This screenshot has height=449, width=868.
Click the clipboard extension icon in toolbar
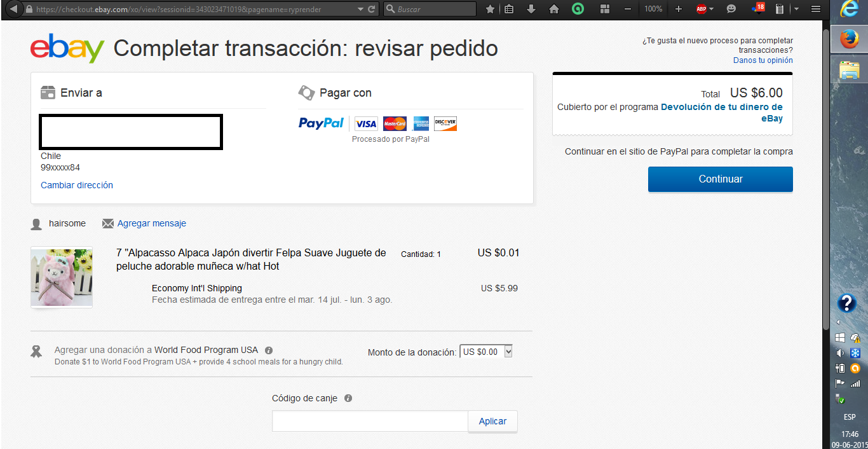click(x=779, y=9)
